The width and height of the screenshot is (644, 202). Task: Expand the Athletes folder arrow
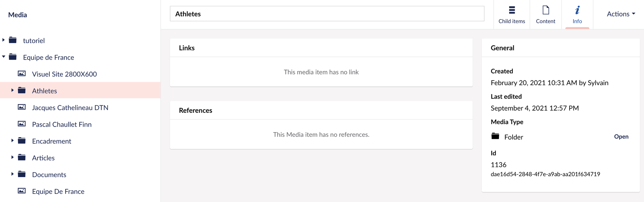pyautogui.click(x=12, y=90)
